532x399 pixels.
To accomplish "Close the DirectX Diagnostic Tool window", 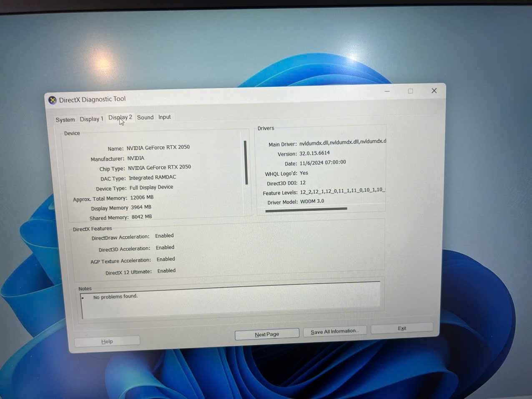I will click(434, 91).
